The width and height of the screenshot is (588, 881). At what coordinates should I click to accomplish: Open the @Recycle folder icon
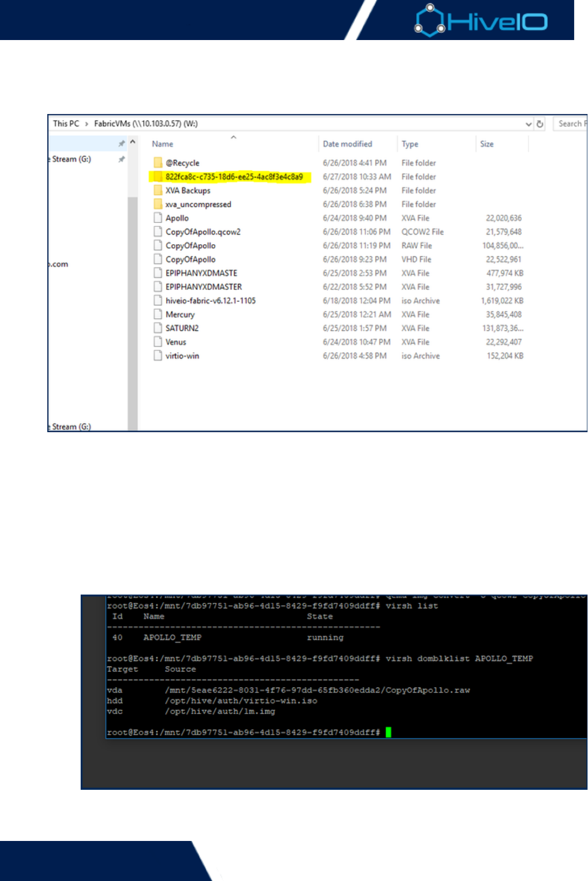(x=158, y=162)
